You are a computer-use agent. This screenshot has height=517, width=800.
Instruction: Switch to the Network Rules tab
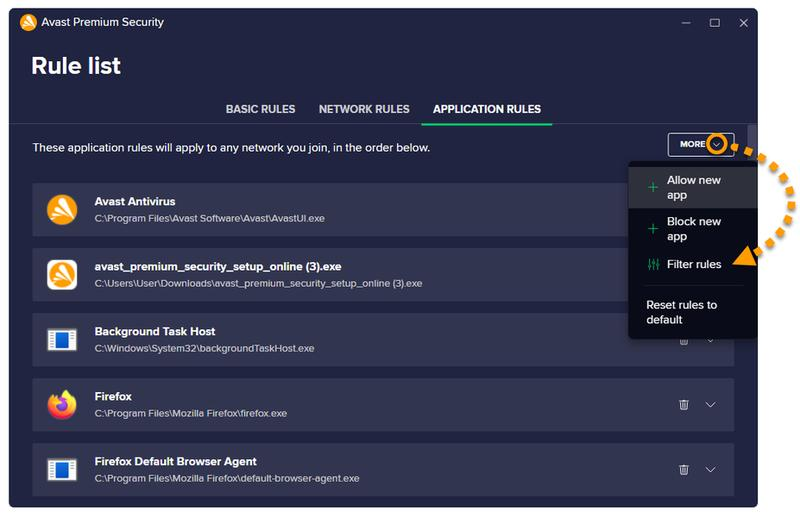point(364,109)
